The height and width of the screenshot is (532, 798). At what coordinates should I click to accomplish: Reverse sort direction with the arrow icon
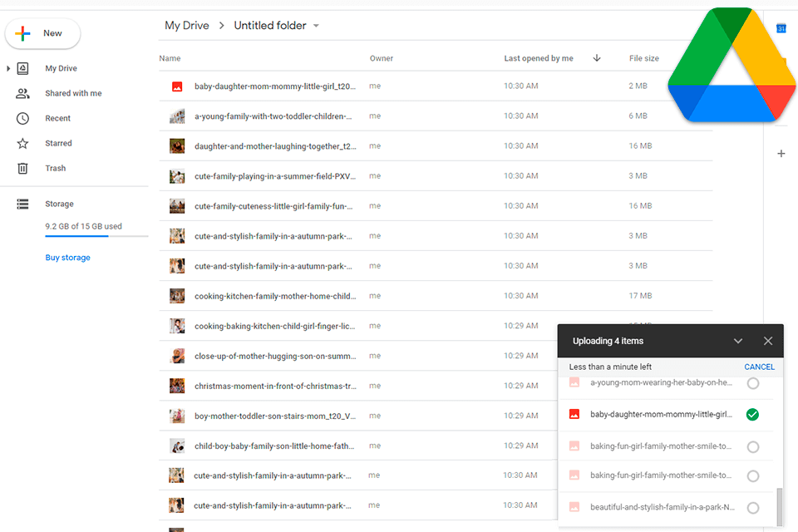click(x=597, y=58)
